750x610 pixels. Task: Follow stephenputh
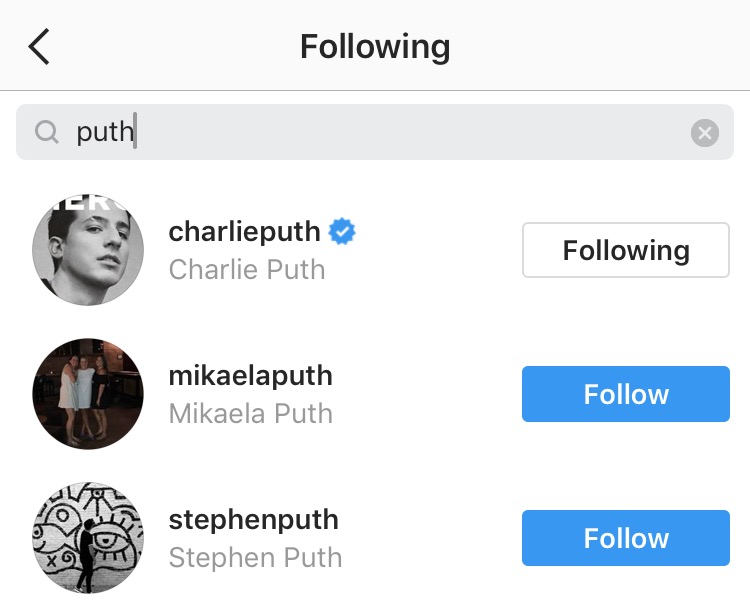[625, 538]
